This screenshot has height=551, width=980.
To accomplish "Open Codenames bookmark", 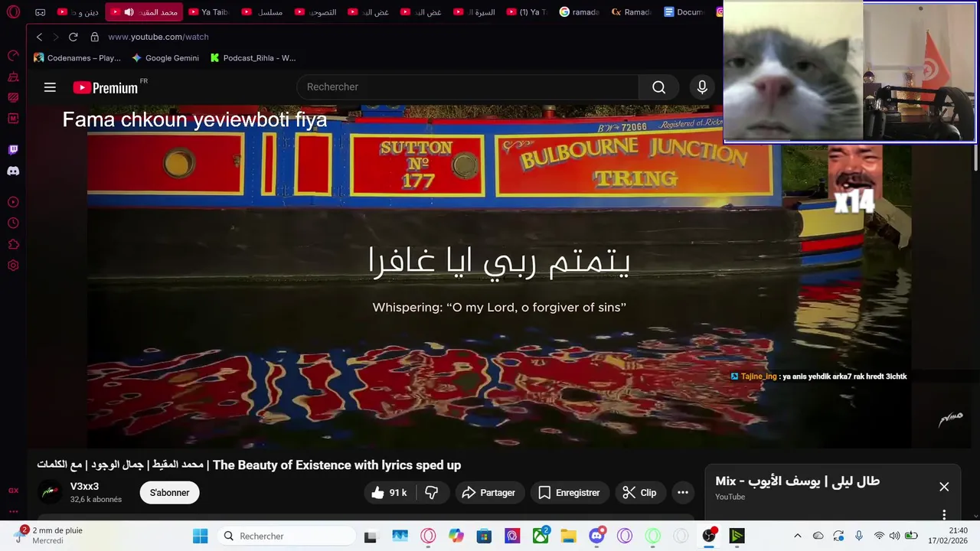I will click(x=77, y=58).
